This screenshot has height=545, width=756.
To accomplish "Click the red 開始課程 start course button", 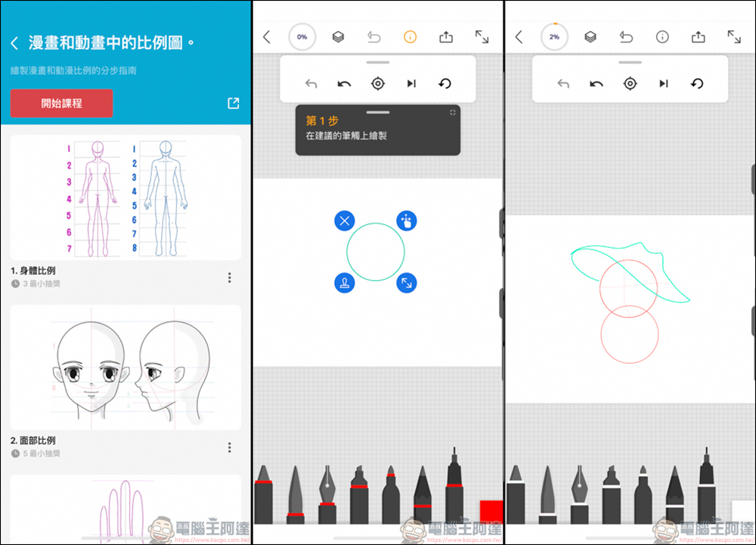I will 62,103.
